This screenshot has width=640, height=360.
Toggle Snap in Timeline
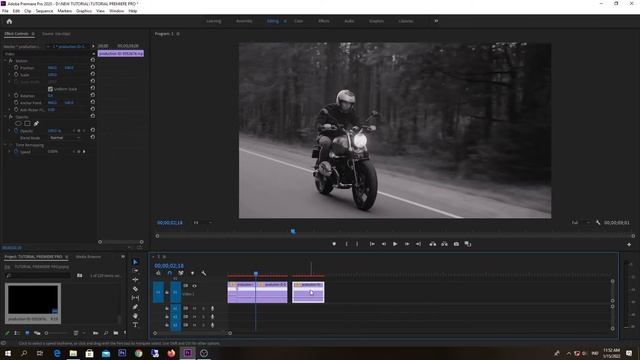(x=170, y=273)
